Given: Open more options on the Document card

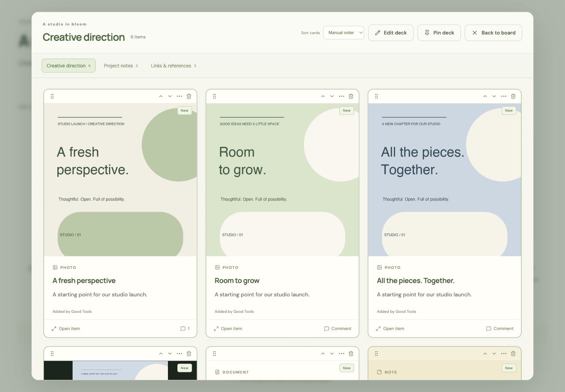Looking at the screenshot, I should 341,354.
